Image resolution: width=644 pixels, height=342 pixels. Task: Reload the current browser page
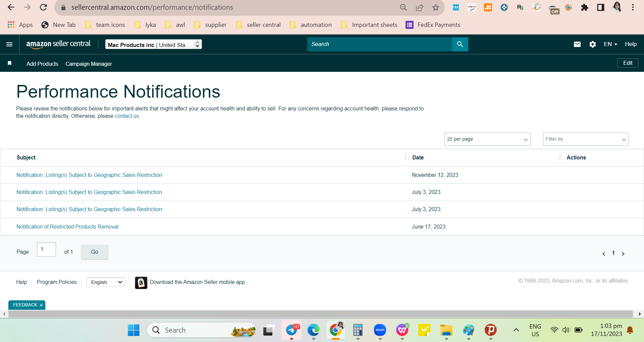point(43,7)
